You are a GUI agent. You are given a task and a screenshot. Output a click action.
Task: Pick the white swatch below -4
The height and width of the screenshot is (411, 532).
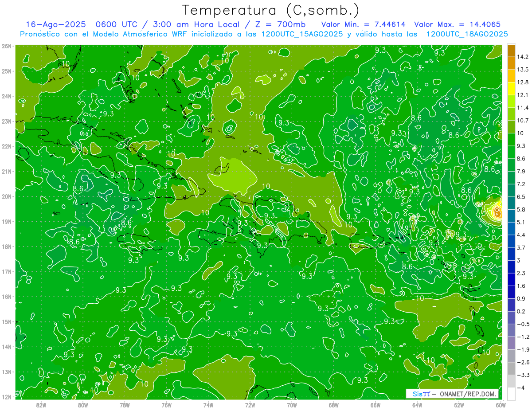tap(511, 394)
